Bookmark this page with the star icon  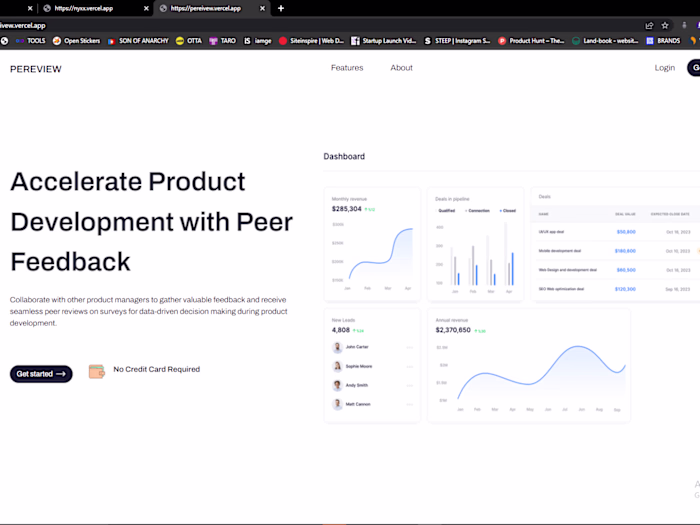(665, 25)
